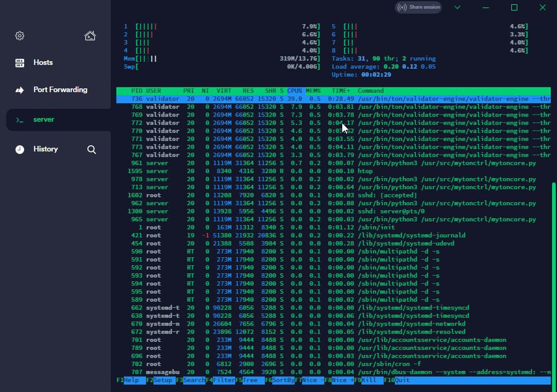Sort by the PID column header

[137, 91]
